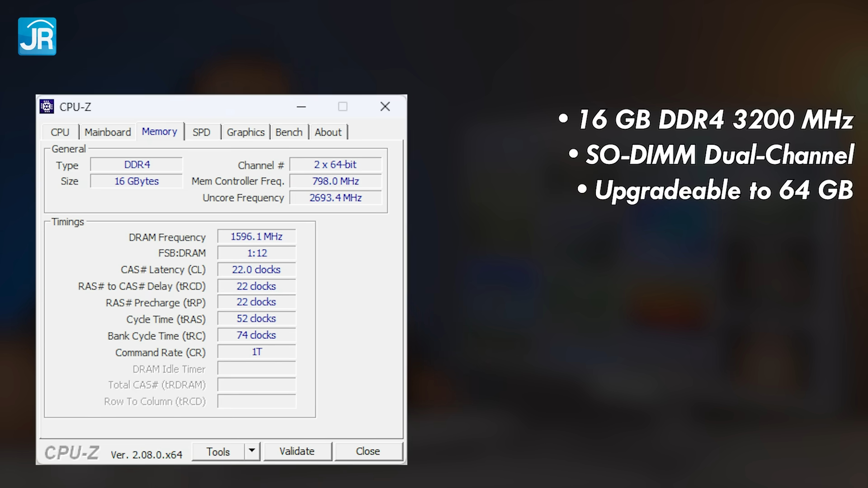This screenshot has width=868, height=488.
Task: Select the CAS# Latency value box
Action: (256, 270)
